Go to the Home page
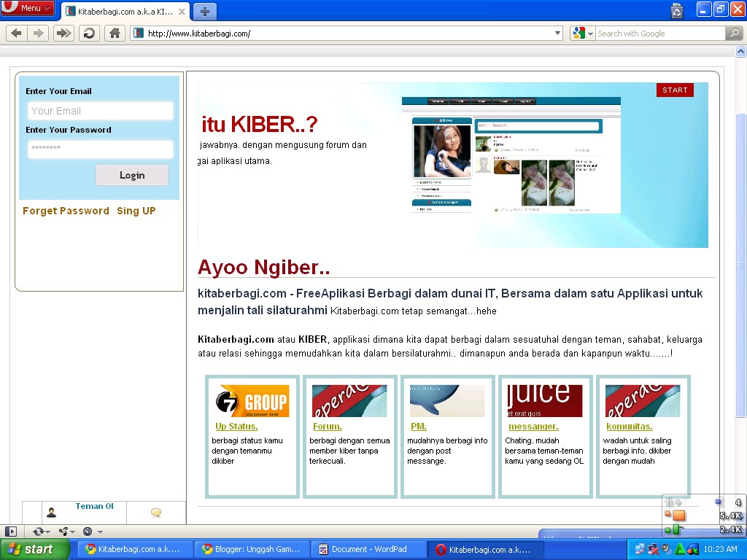The image size is (747, 560). point(115,33)
